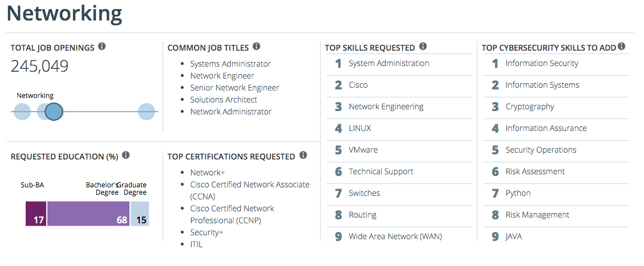The height and width of the screenshot is (266, 644).
Task: Select Python cybersecurity skill row
Action: 518,193
